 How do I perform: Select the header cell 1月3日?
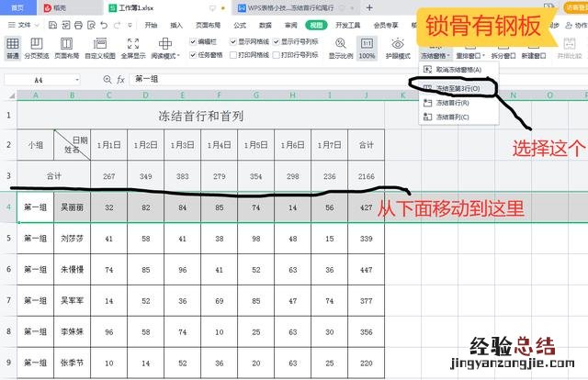pos(183,145)
